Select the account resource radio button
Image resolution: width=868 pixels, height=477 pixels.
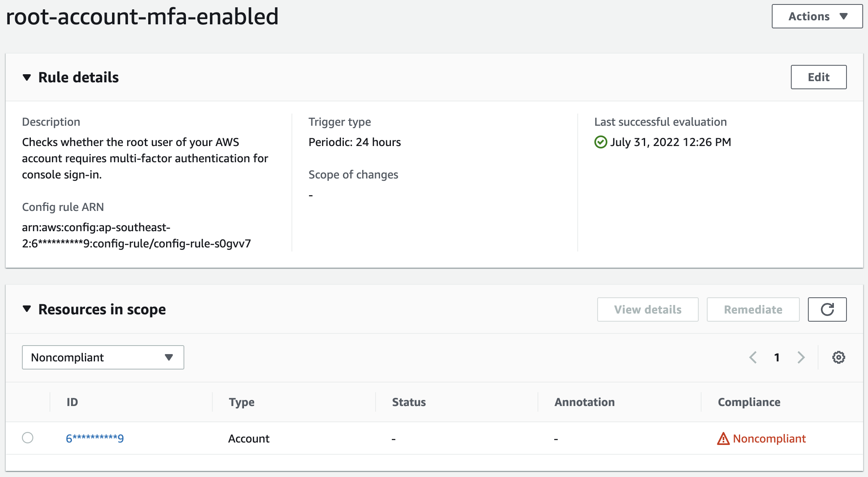tap(28, 438)
